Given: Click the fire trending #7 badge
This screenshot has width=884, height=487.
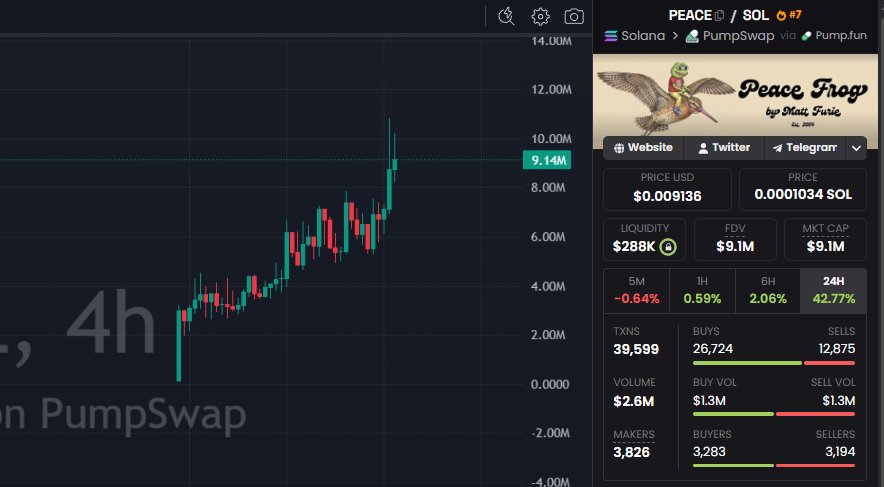Looking at the screenshot, I should pyautogui.click(x=789, y=15).
